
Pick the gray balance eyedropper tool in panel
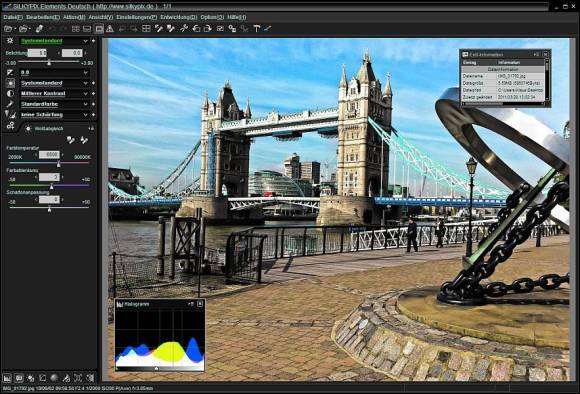tap(71, 140)
